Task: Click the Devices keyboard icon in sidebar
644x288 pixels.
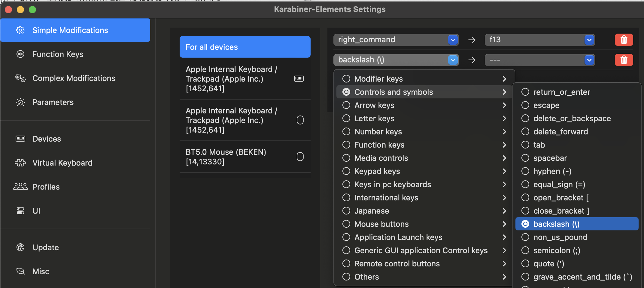Action: [x=20, y=139]
